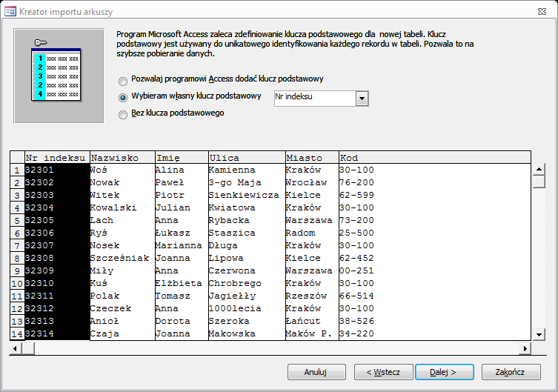Select the 'Miasto' column header
The image size is (558, 392).
tap(312, 157)
